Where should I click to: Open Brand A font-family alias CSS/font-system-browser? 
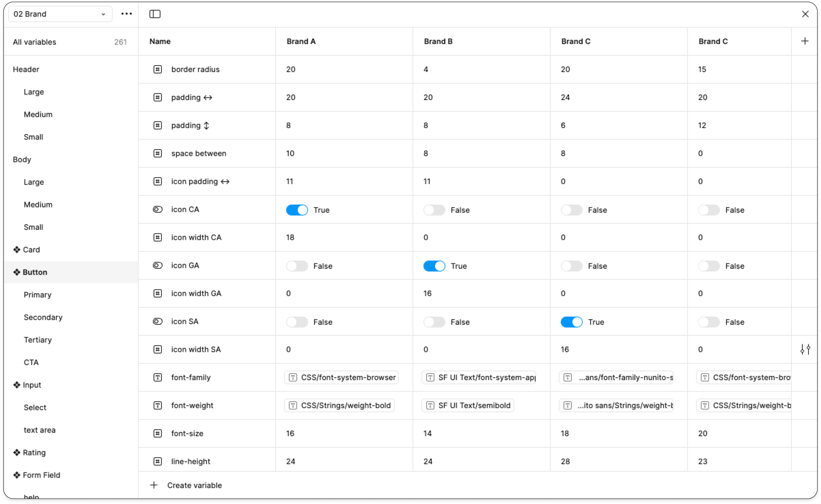click(341, 377)
